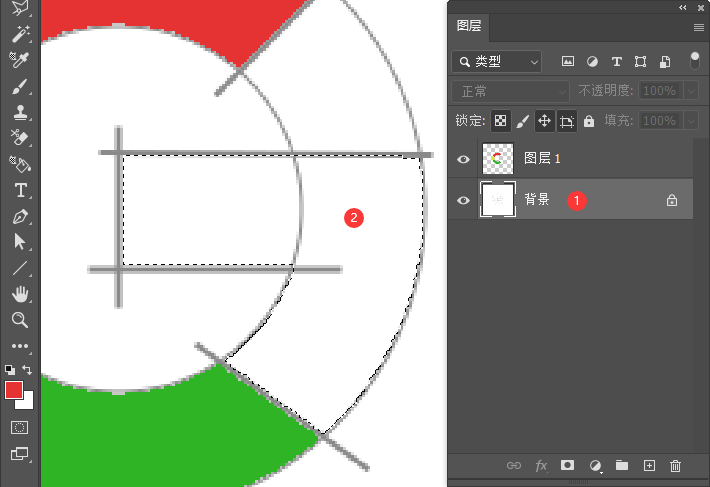Add a layer mask
This screenshot has height=487, width=710.
point(567,465)
